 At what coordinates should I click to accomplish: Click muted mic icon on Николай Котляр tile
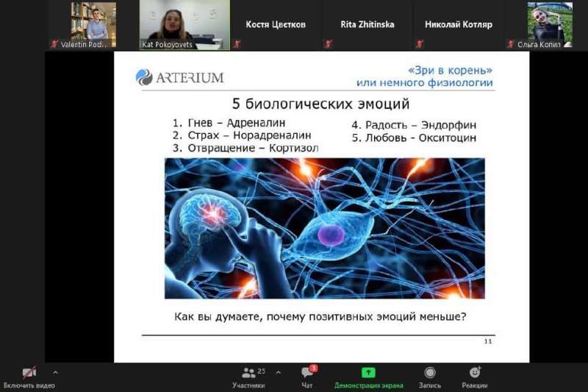point(419,44)
